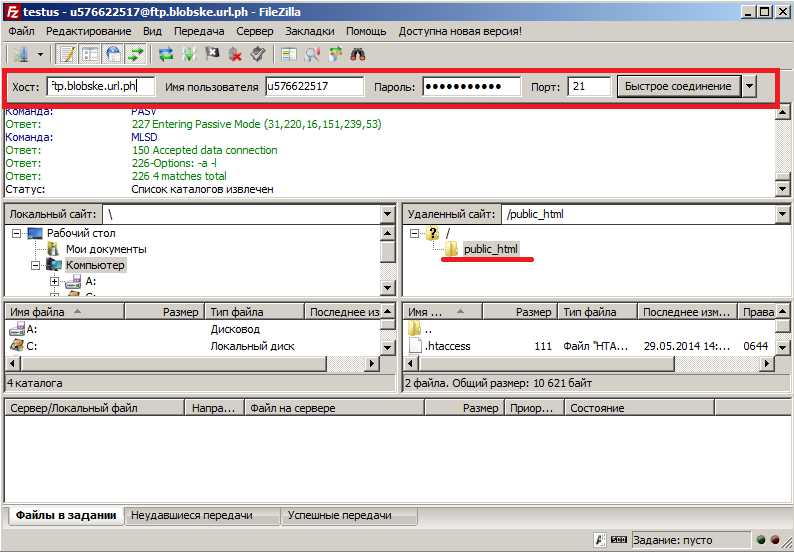Disconnect from server icon
The image size is (794, 552).
point(235,54)
